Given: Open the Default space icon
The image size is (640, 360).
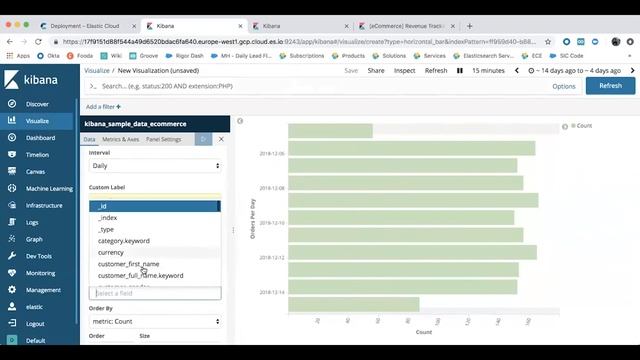Looking at the screenshot, I should (x=12, y=340).
